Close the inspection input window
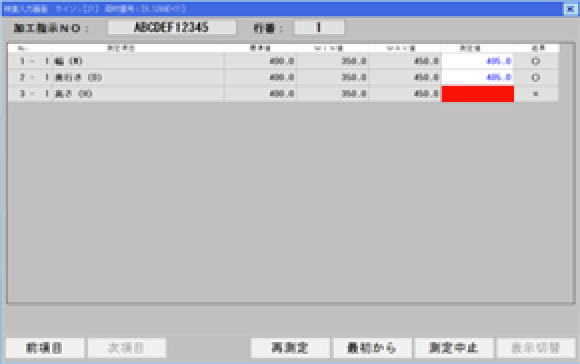This screenshot has width=580, height=364. coord(570,9)
